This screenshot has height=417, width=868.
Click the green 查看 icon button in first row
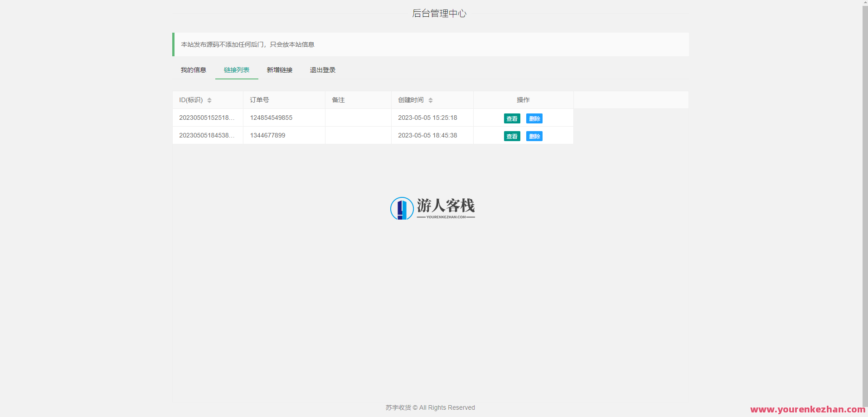coord(511,118)
